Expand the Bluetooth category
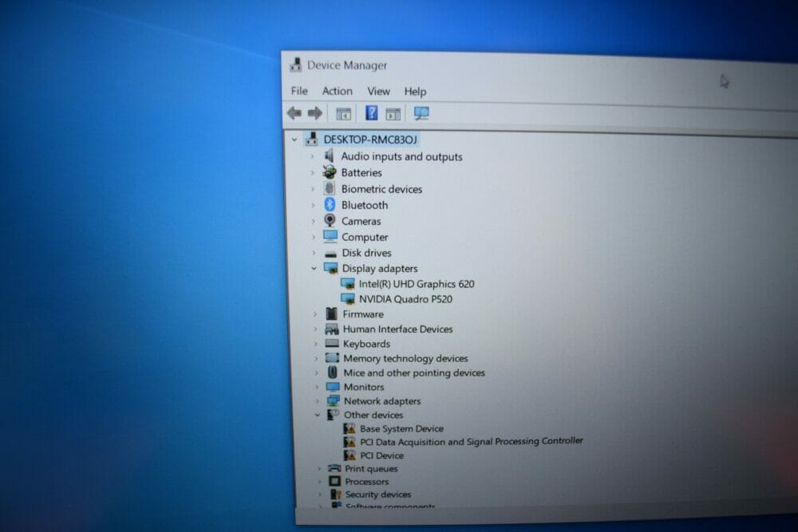This screenshot has height=532, width=798. (x=313, y=205)
